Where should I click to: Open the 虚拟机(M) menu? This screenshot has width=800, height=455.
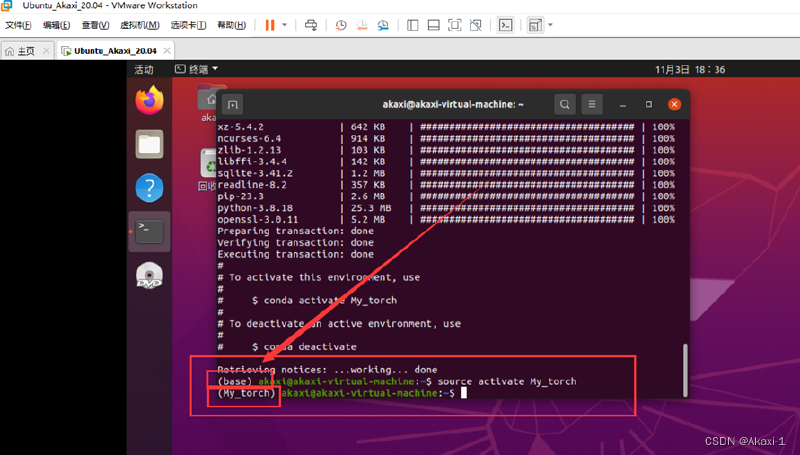139,25
